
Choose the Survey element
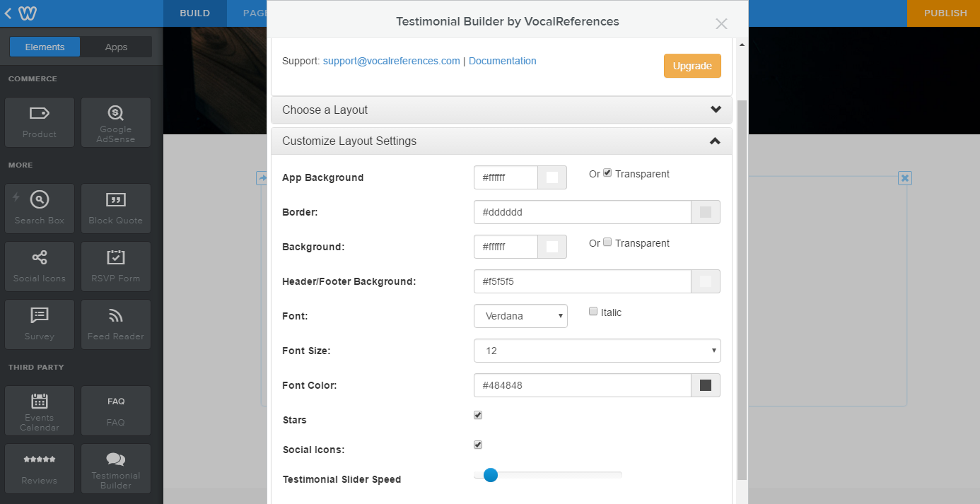(x=40, y=324)
